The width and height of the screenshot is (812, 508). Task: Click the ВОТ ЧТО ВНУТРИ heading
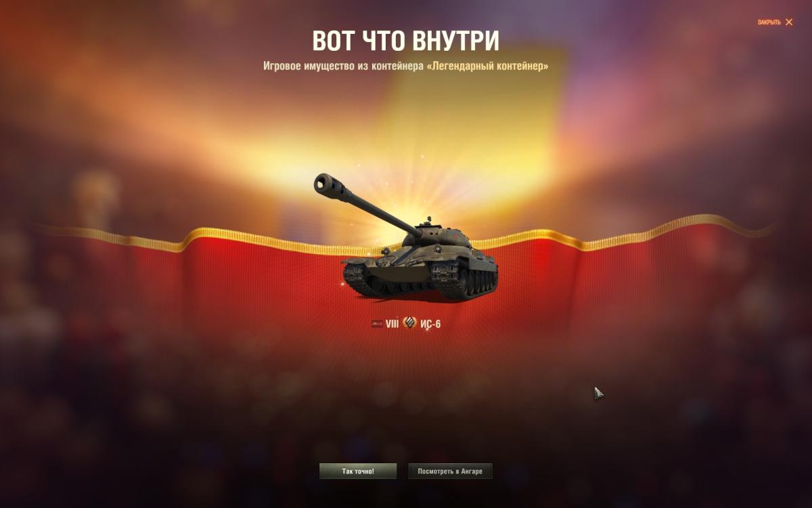[405, 41]
